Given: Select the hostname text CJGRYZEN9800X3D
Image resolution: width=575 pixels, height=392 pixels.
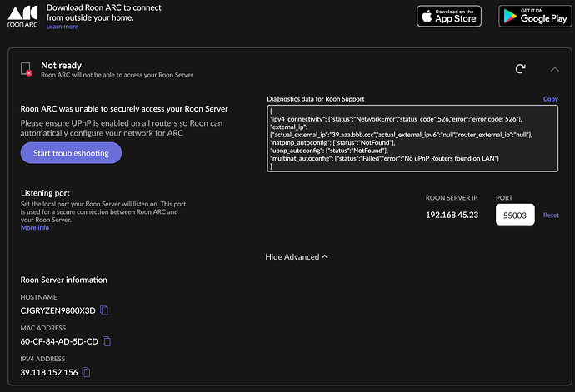Looking at the screenshot, I should pyautogui.click(x=58, y=310).
